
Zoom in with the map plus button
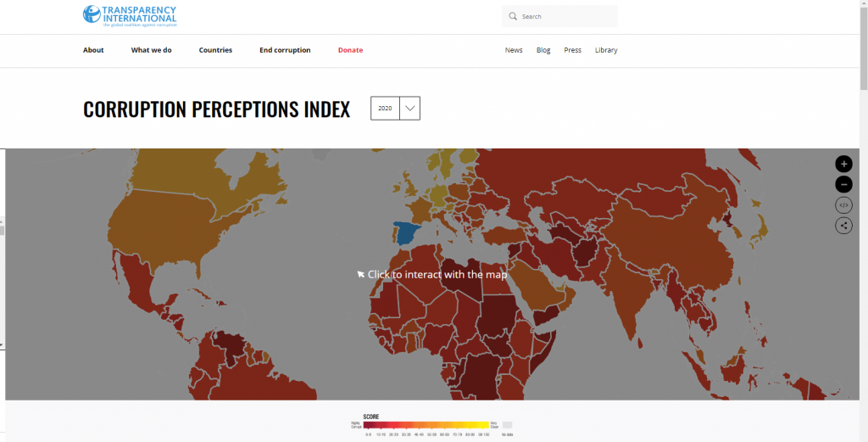[x=843, y=164]
